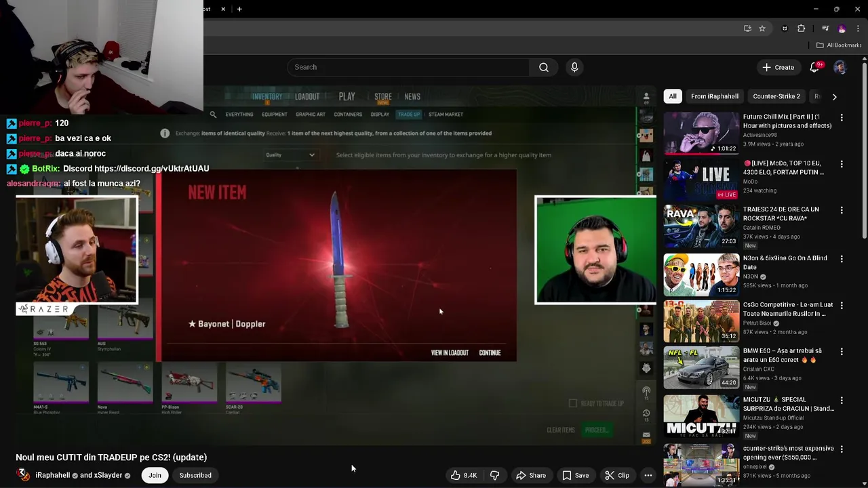
Task: Open options menu for CsGo Competitive video
Action: [842, 306]
